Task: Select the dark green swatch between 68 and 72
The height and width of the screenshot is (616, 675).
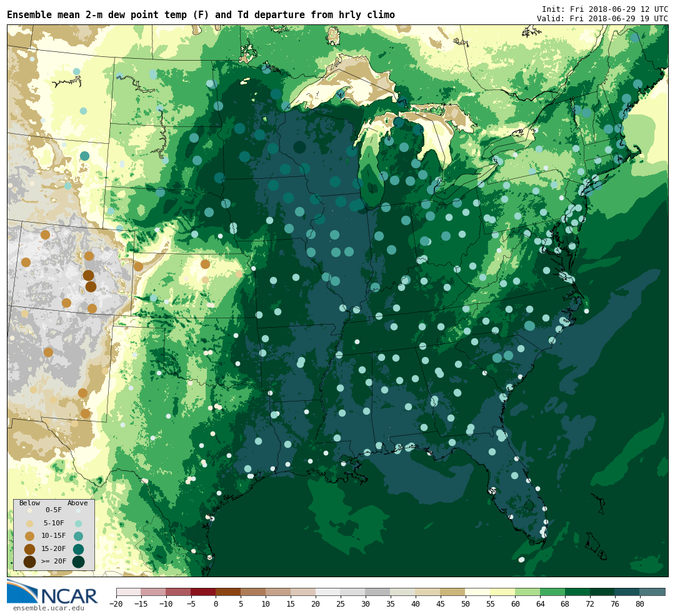Action: click(x=578, y=592)
